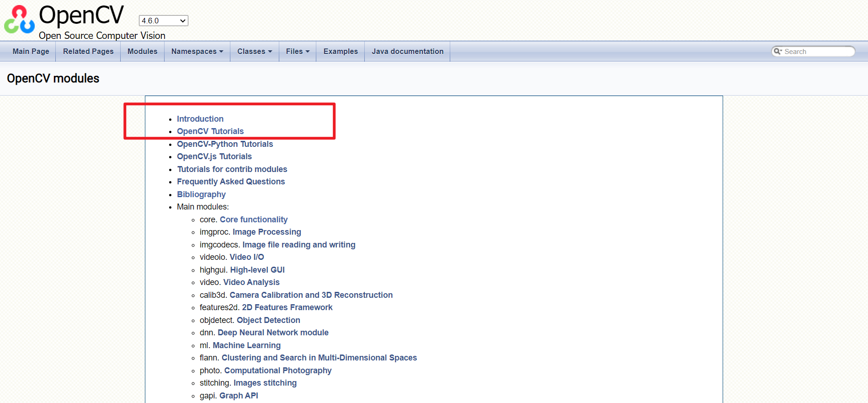868x403 pixels.
Task: Click the OpenCV logo icon
Action: (x=19, y=20)
